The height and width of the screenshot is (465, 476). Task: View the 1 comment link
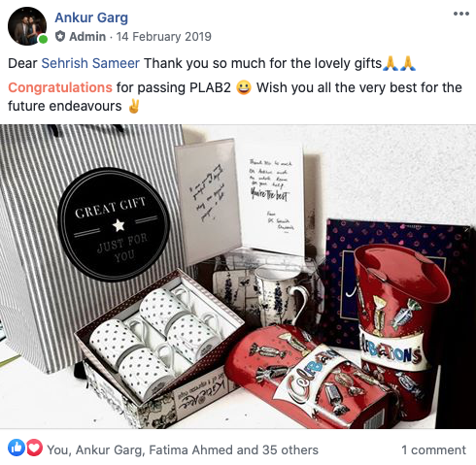[x=433, y=449]
